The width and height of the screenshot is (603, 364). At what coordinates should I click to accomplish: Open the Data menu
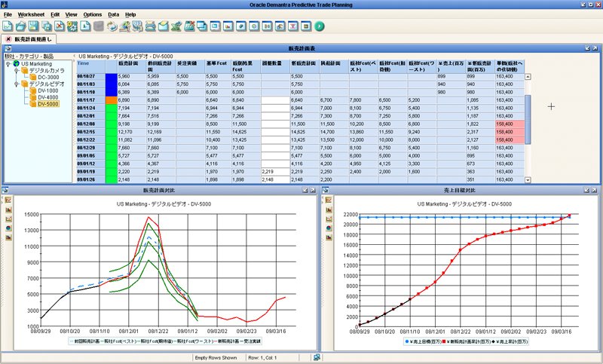pyautogui.click(x=114, y=14)
